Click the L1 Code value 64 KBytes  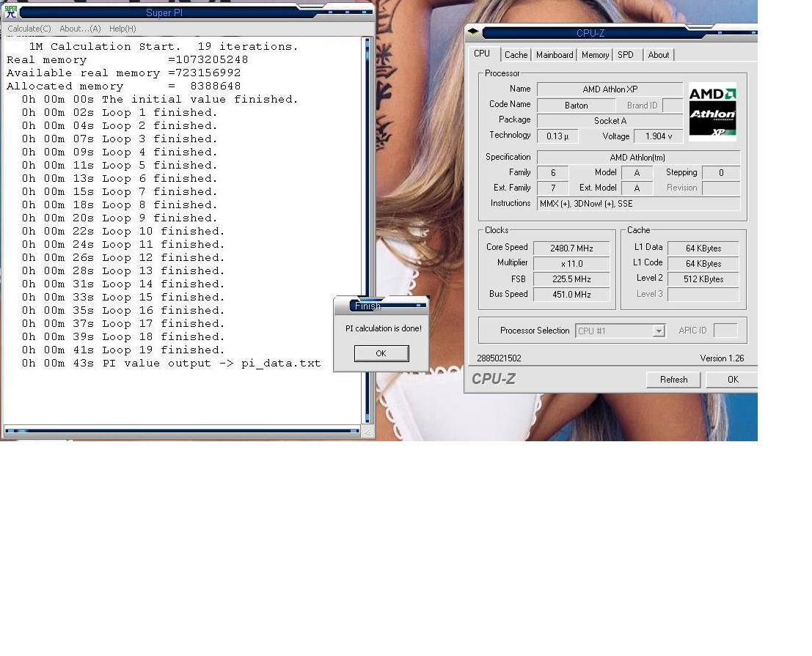tap(703, 264)
